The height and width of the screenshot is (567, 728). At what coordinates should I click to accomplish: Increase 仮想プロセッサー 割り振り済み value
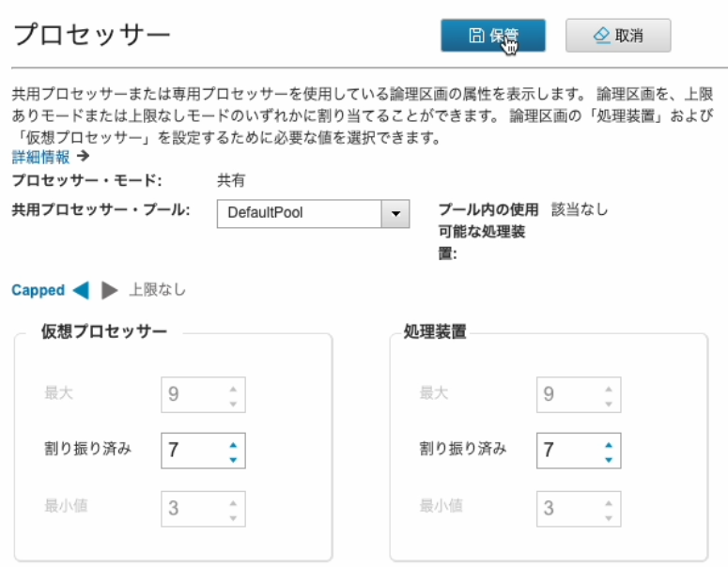(x=233, y=445)
